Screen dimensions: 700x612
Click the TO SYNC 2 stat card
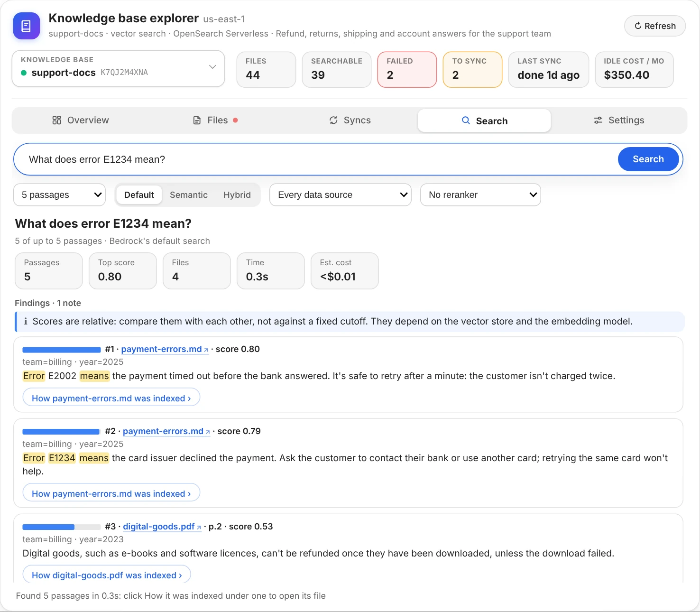point(472,70)
